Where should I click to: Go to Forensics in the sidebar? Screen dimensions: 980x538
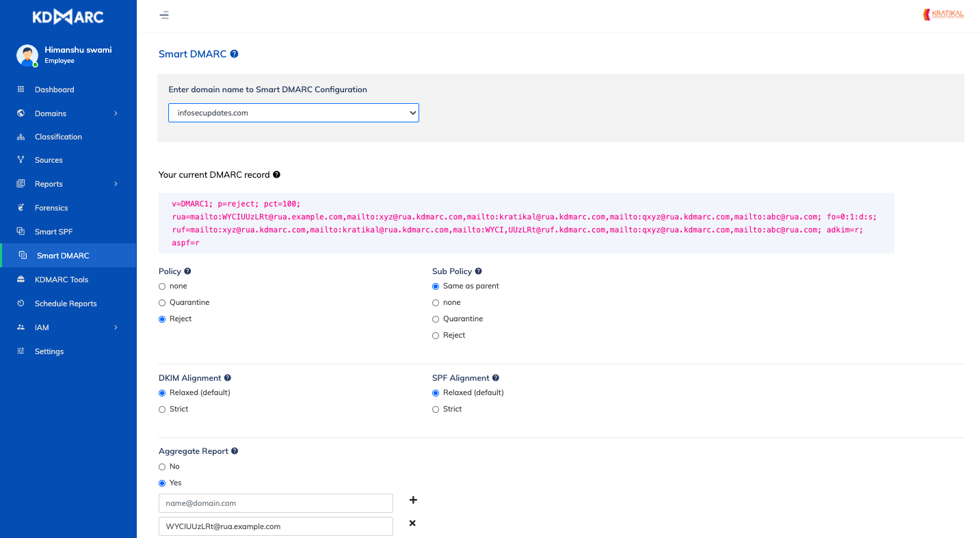(51, 208)
